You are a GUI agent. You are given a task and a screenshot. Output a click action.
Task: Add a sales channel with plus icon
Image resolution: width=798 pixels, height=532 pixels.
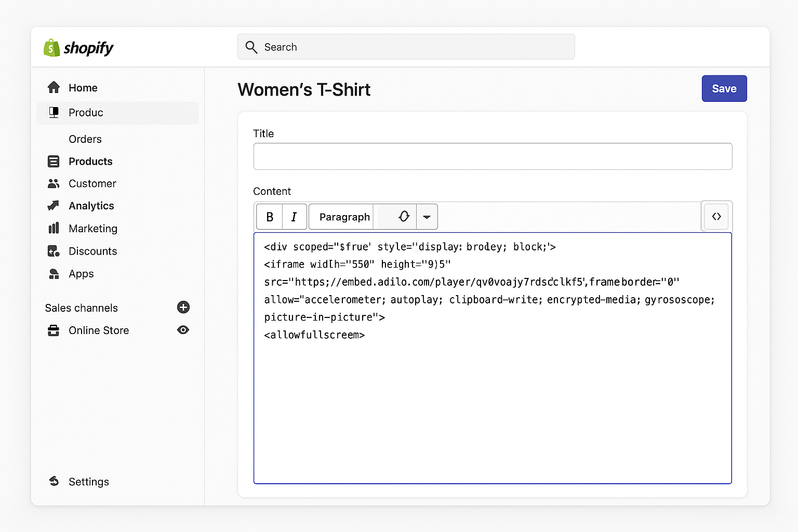(x=183, y=307)
